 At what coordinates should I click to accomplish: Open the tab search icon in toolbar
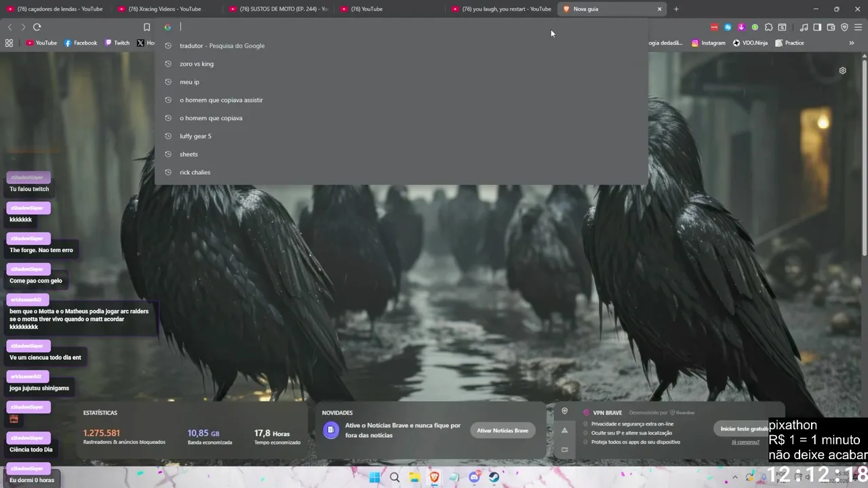(782, 27)
